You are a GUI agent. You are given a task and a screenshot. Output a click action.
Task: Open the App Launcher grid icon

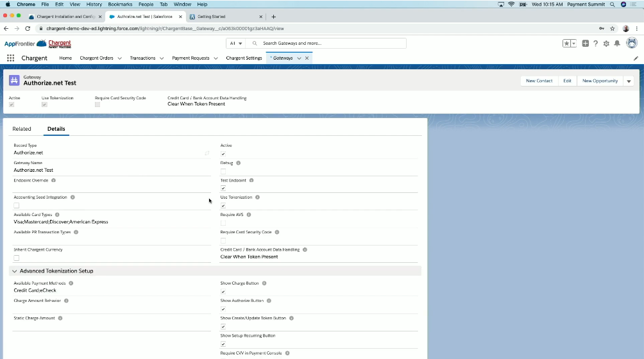(11, 58)
